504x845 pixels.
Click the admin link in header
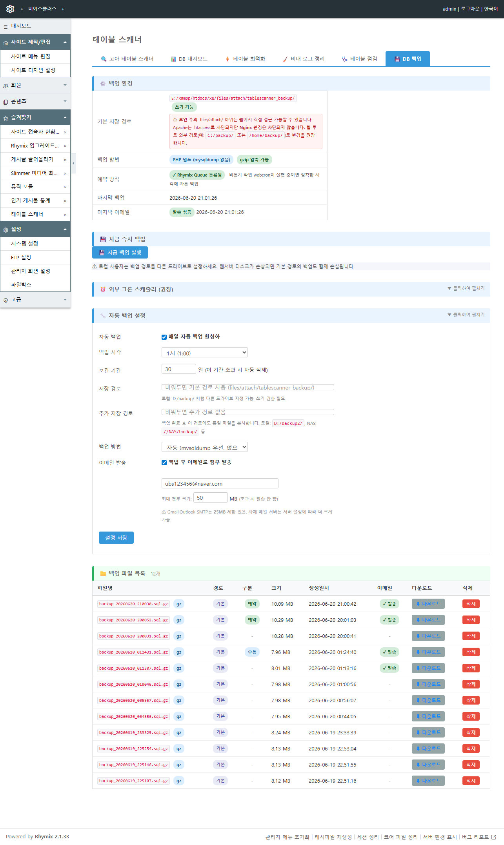pyautogui.click(x=449, y=9)
